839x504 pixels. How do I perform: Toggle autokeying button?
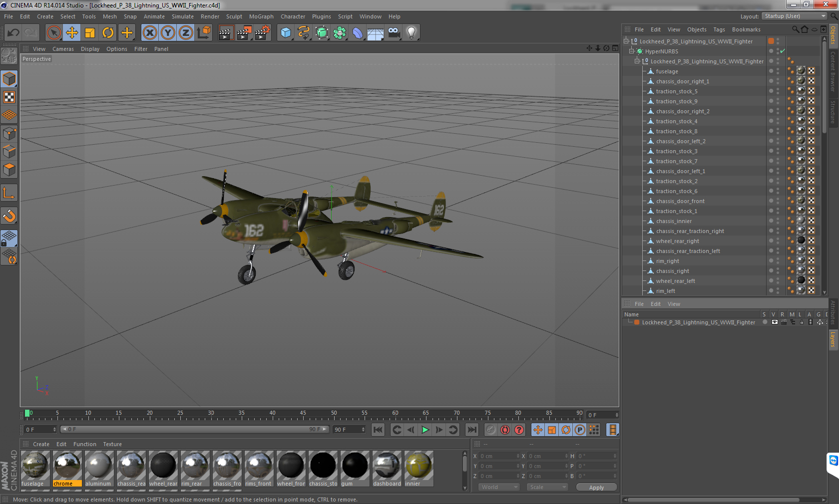[x=505, y=430]
